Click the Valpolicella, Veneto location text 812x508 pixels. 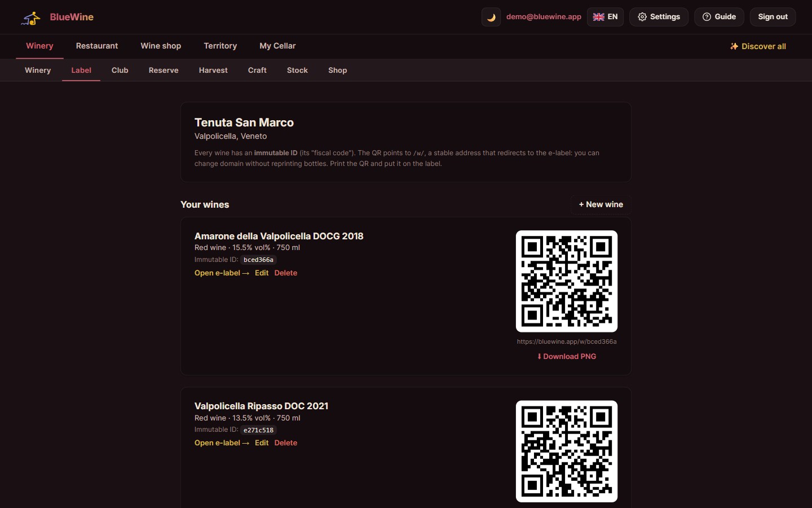(231, 136)
